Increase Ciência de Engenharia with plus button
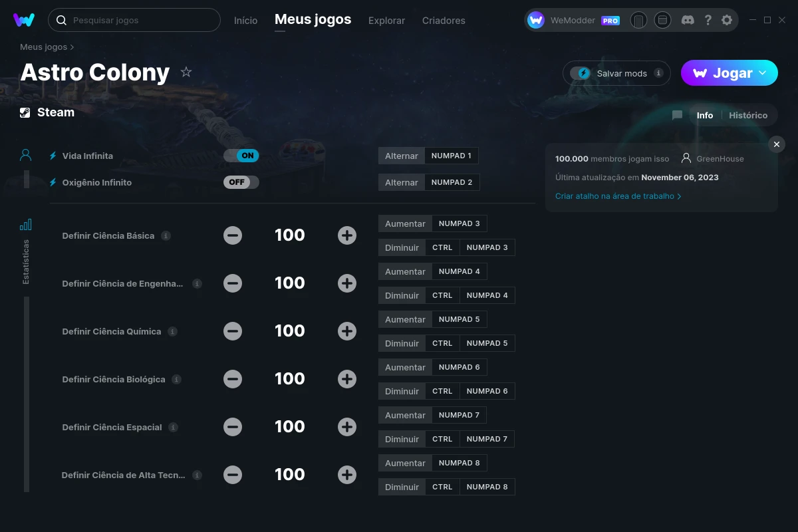 pos(347,283)
